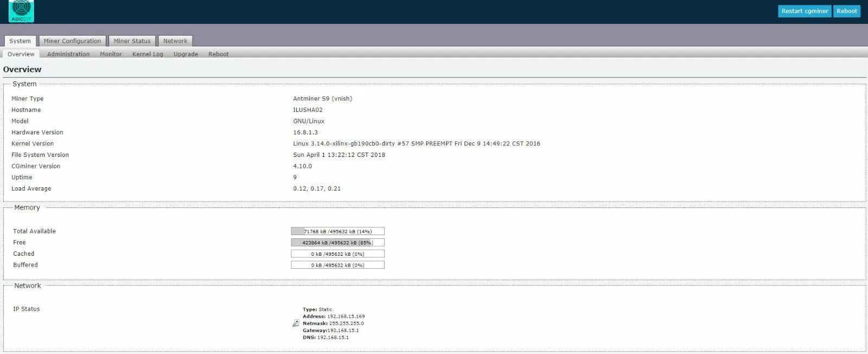Viewport: 868px width, 354px height.
Task: Click the ASICDIP logo icon
Action: (21, 11)
